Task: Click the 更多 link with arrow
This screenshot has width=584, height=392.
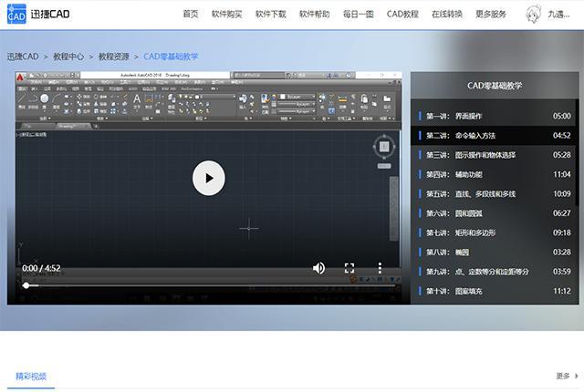Action: 568,376
